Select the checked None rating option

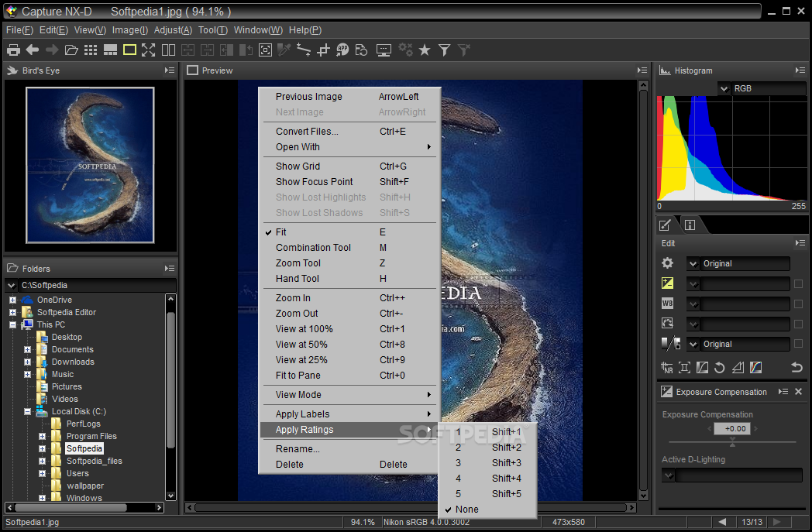pos(487,510)
